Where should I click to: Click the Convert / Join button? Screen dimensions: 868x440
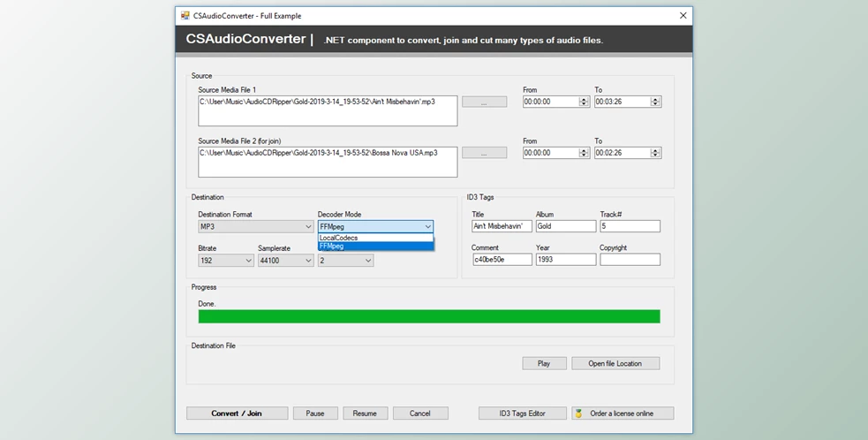pos(237,413)
